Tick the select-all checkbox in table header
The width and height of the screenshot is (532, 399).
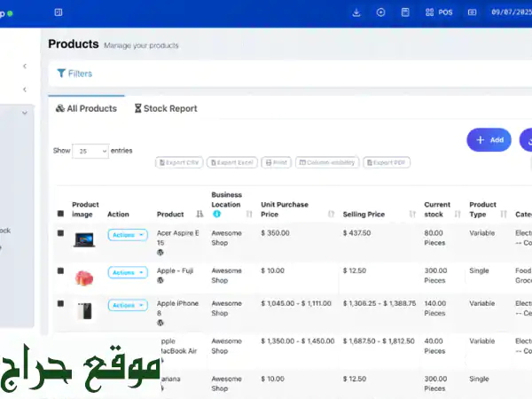[x=60, y=214]
